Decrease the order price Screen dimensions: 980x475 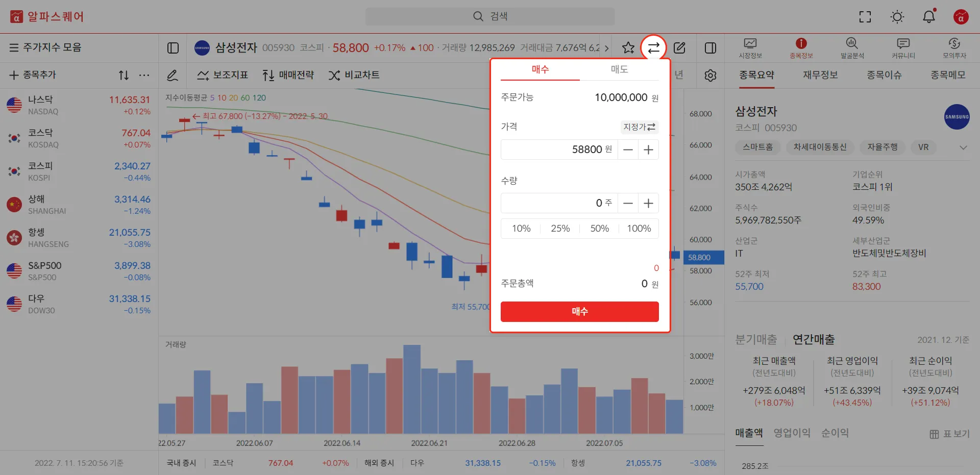pyautogui.click(x=628, y=149)
